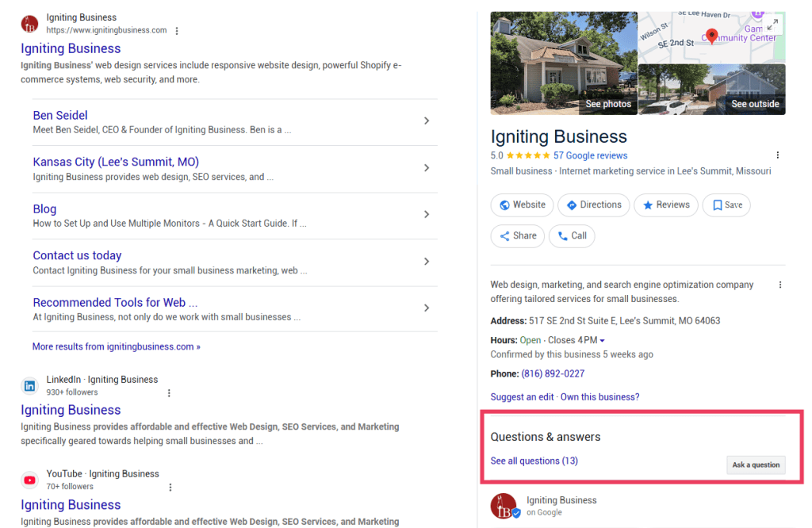Open the Kansas City (Lee's Summit, MO) link
Viewport: 812px width, 528px height.
point(116,162)
